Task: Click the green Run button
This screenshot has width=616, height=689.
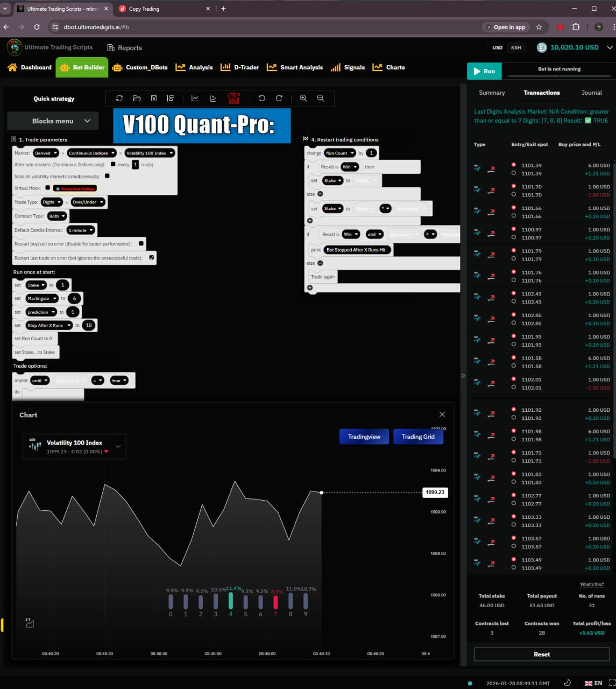Action: 484,71
